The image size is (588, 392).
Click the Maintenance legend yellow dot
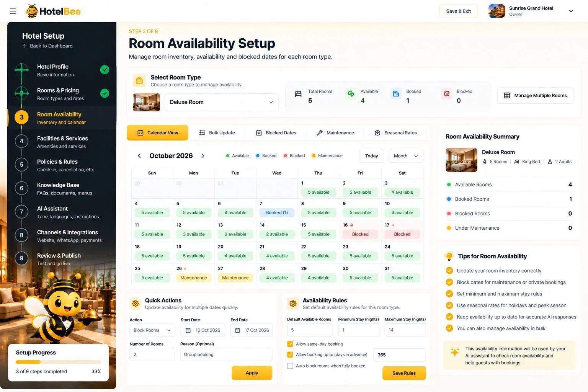coord(314,156)
